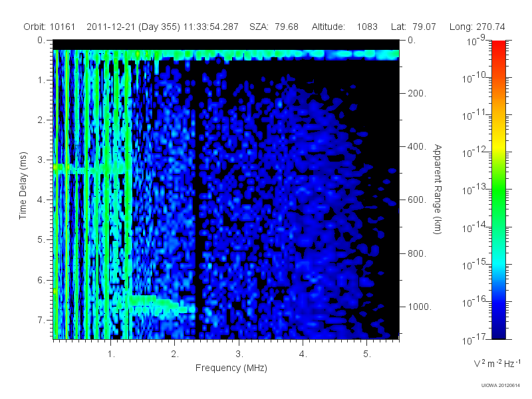This screenshot has height=399, width=532.
Task: Click the '5.' frequency tick label
Action: [x=367, y=354]
